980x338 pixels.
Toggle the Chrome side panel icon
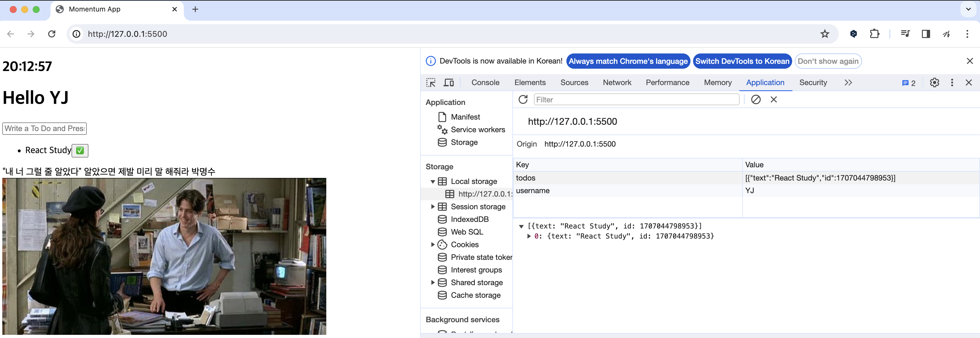pos(926,34)
